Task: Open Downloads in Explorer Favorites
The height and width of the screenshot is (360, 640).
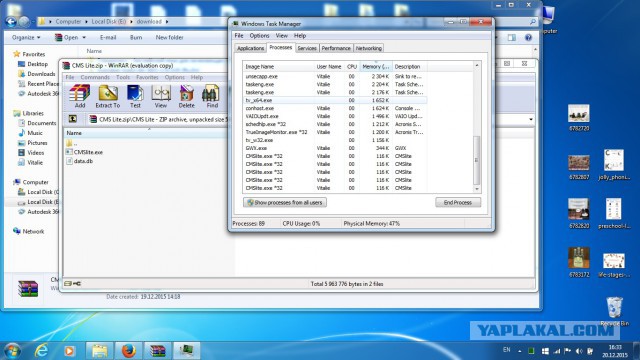Action: (37, 74)
